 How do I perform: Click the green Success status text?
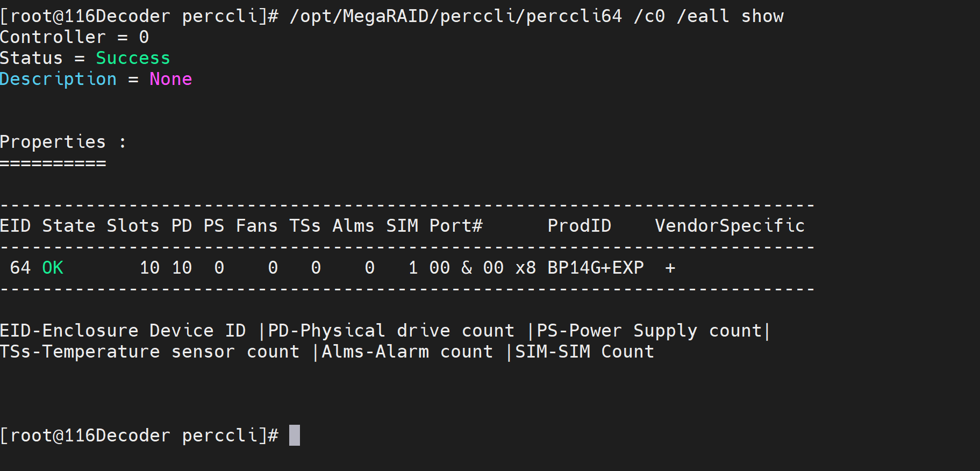[x=133, y=58]
